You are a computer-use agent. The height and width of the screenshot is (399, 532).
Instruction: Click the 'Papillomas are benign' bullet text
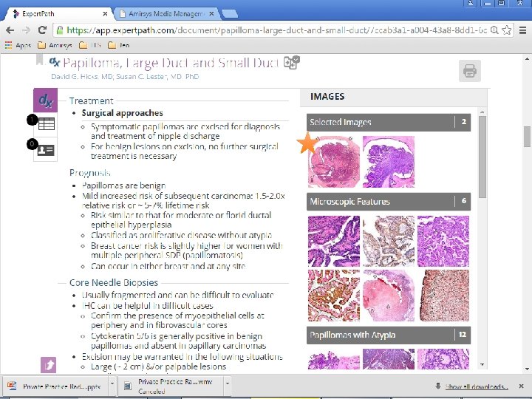click(x=124, y=185)
